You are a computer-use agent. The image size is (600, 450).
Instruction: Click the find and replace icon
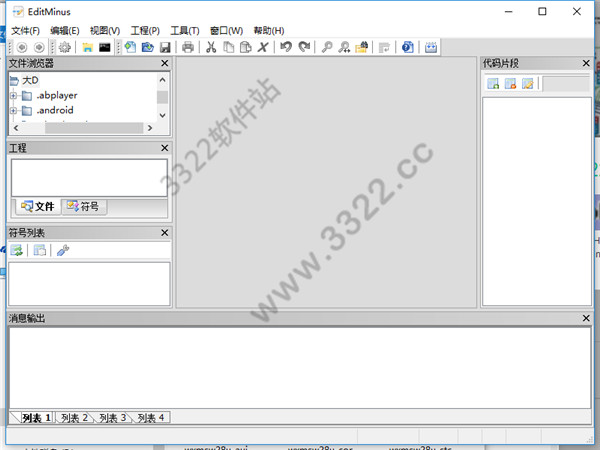344,47
